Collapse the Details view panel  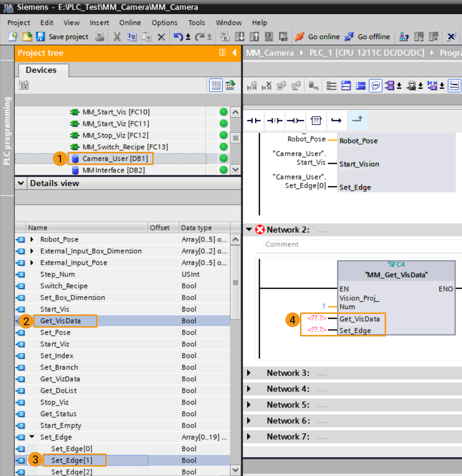click(21, 183)
